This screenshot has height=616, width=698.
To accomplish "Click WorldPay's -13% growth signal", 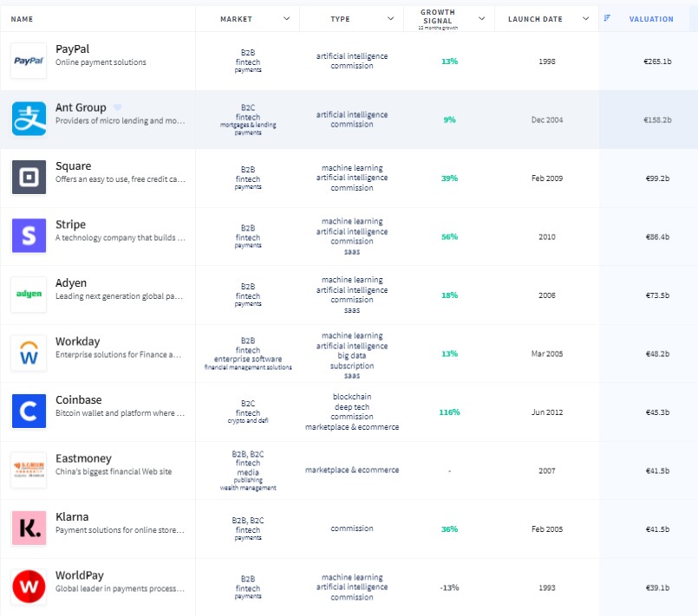I will click(449, 587).
